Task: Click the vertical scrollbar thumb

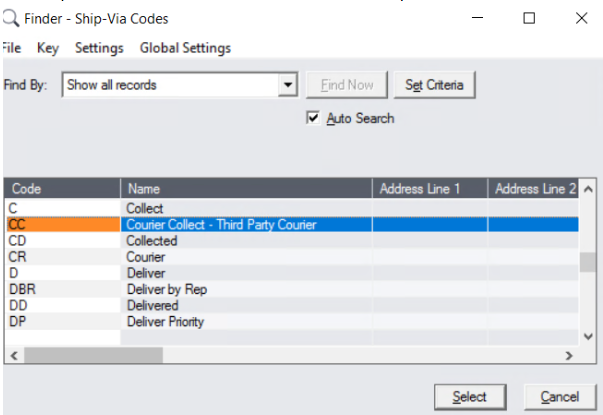Action: (x=589, y=261)
